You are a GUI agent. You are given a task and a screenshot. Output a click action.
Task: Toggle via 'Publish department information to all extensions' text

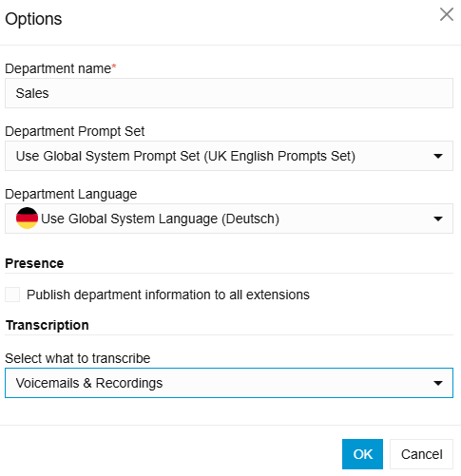168,295
